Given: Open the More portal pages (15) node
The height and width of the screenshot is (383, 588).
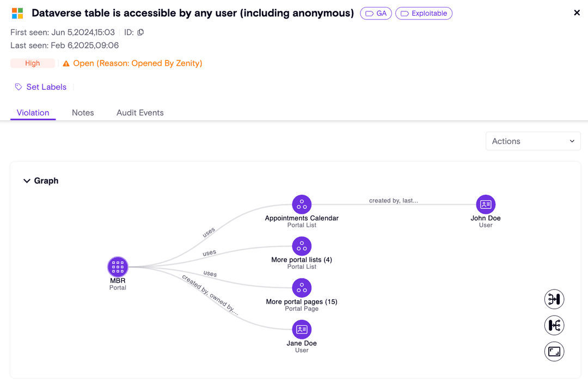Looking at the screenshot, I should (302, 288).
